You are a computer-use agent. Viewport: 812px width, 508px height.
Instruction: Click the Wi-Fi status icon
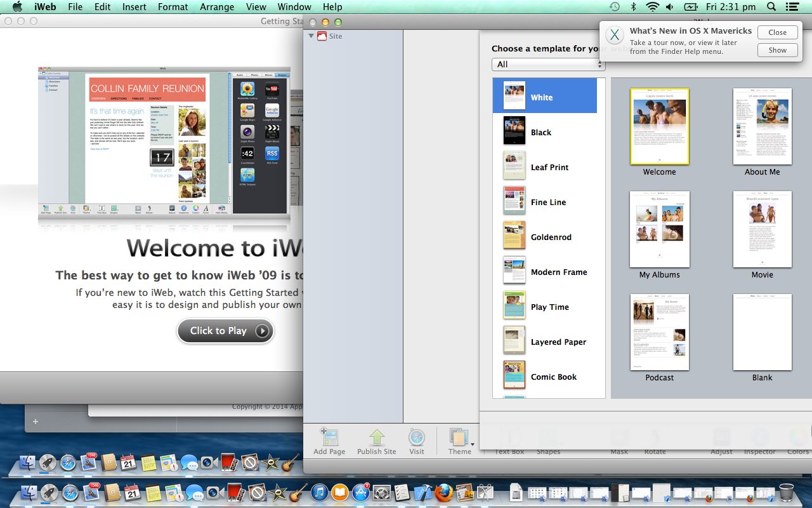pyautogui.click(x=652, y=7)
